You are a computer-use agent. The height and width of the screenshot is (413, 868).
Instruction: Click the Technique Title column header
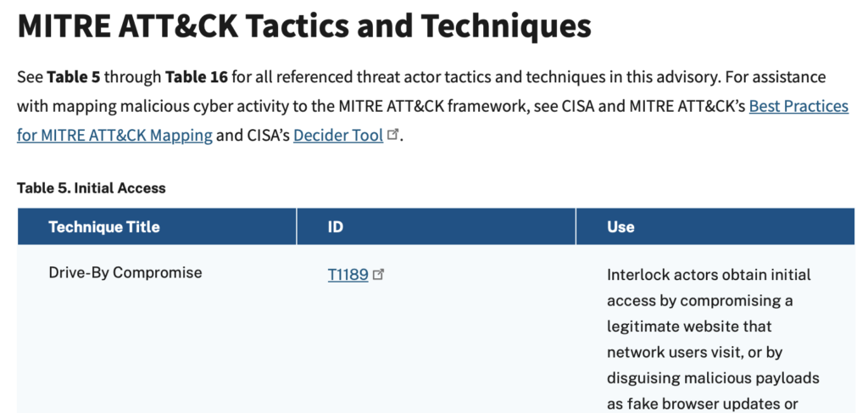point(104,227)
